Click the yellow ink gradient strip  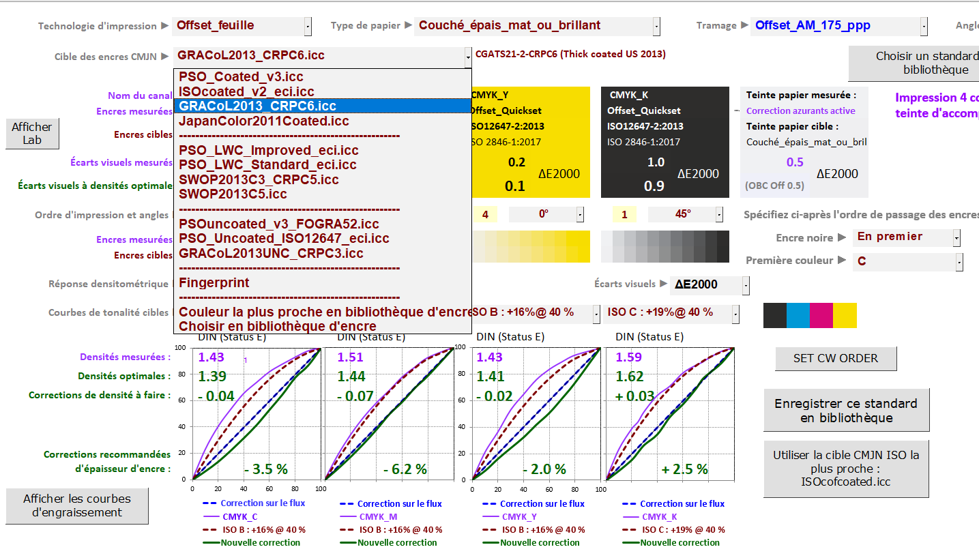530,246
